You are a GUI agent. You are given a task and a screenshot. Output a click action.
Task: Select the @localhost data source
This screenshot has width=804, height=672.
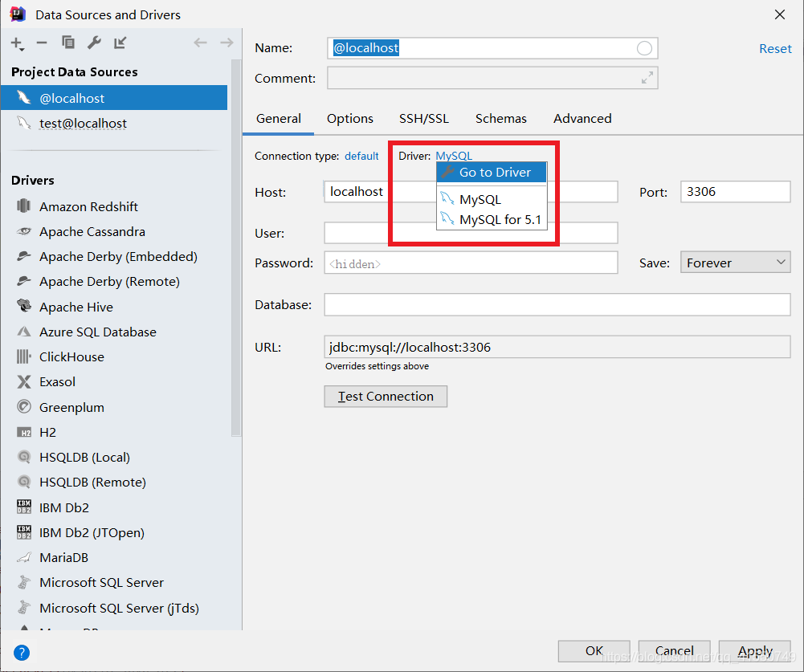(x=114, y=97)
